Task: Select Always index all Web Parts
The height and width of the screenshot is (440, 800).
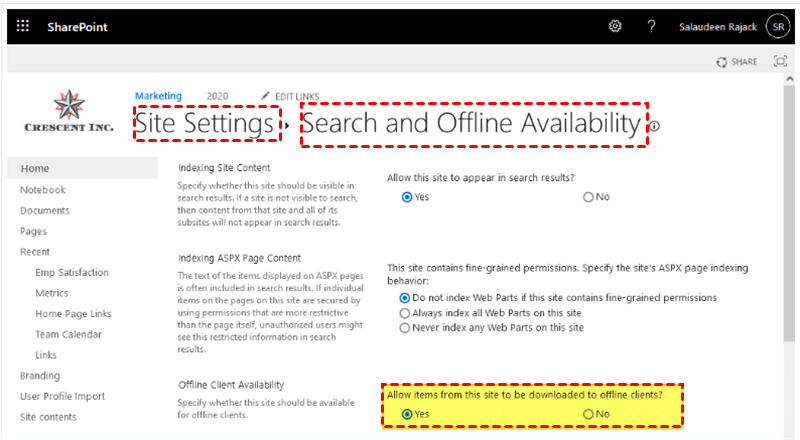Action: [x=405, y=313]
